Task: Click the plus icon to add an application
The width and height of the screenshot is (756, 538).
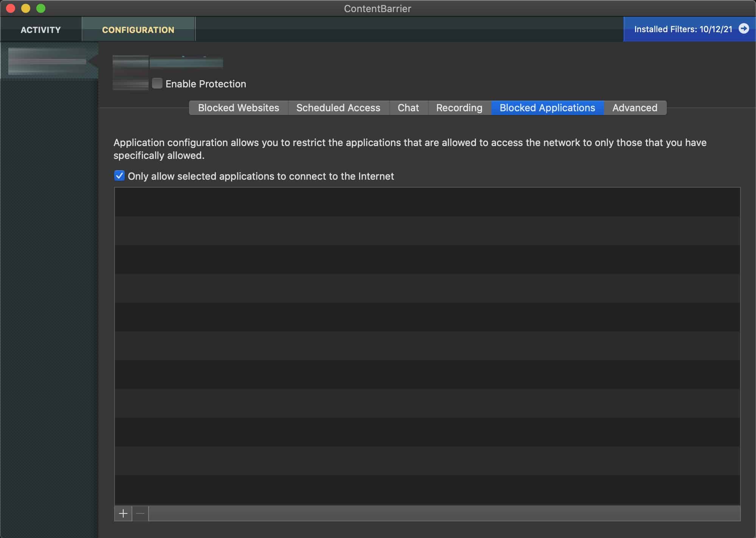Action: (123, 513)
